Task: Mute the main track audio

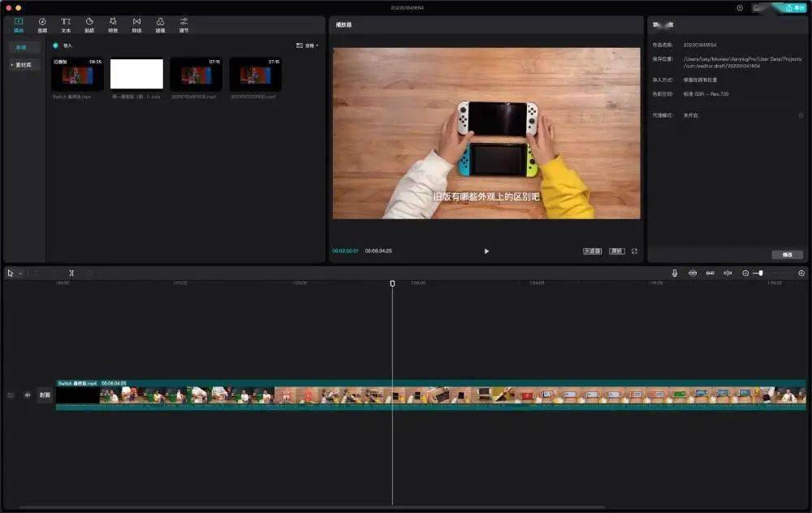Action: point(28,395)
